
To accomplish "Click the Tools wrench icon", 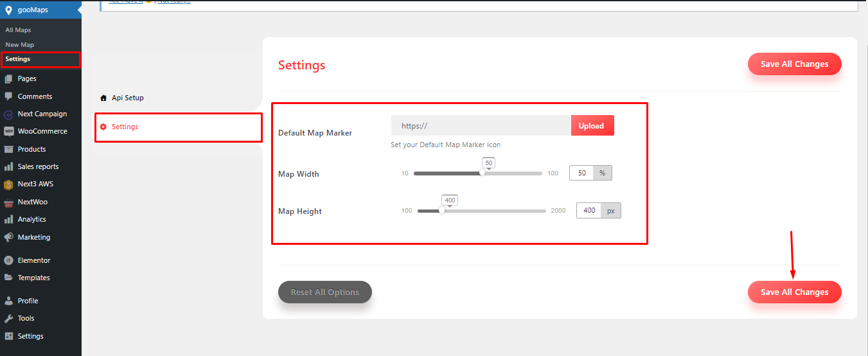I will coord(8,318).
